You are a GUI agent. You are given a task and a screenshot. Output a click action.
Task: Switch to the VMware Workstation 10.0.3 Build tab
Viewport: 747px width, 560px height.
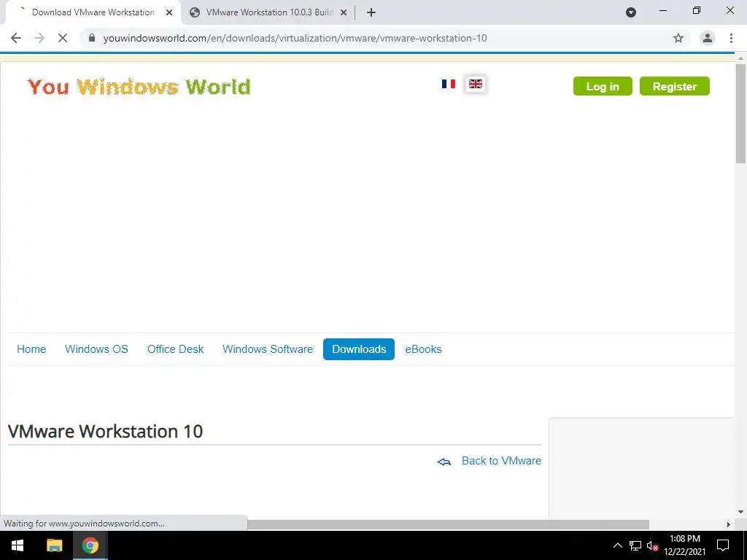(268, 13)
